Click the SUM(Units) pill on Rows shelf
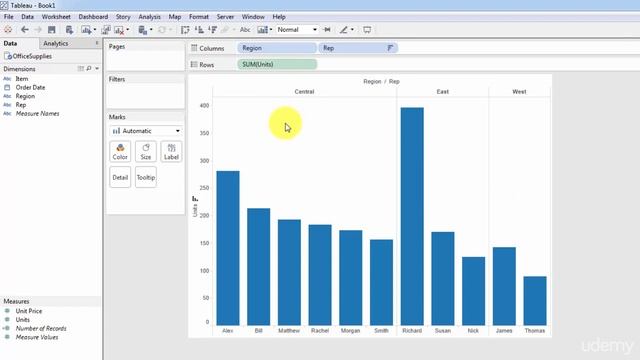 [277, 64]
